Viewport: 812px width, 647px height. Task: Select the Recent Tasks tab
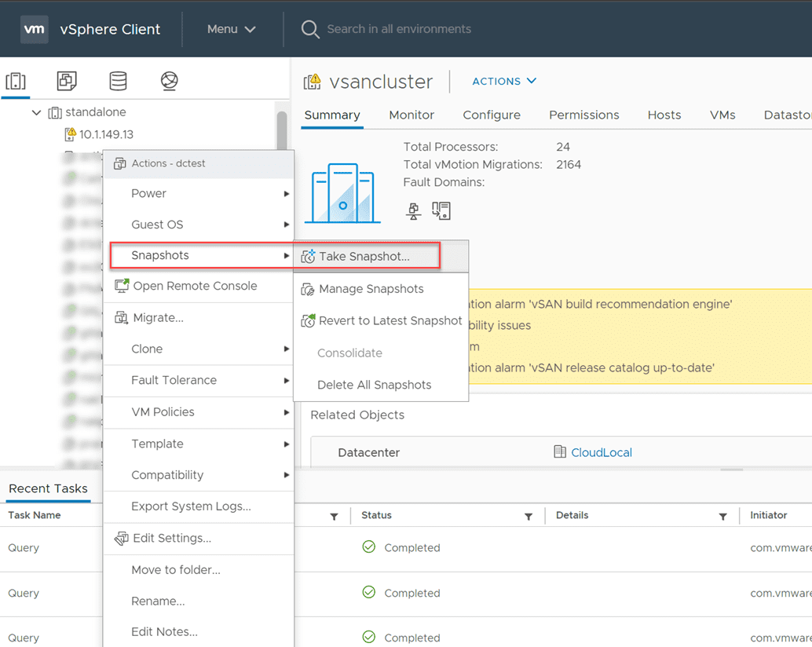click(48, 488)
